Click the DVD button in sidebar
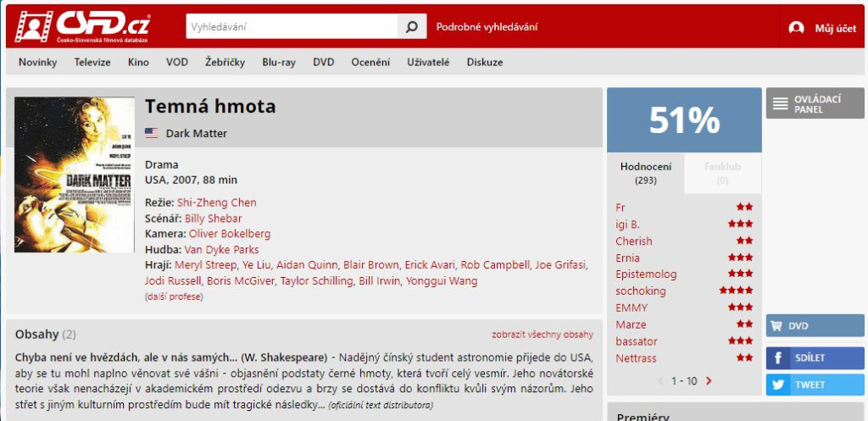 (x=815, y=326)
